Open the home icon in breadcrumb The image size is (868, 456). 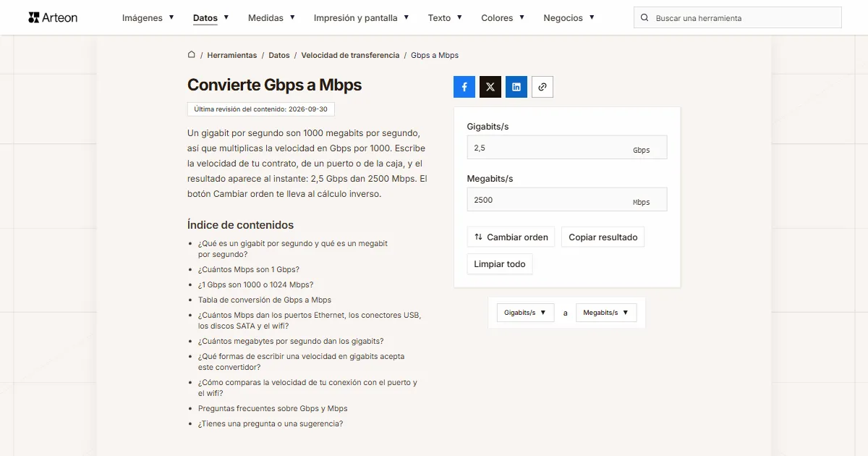192,55
